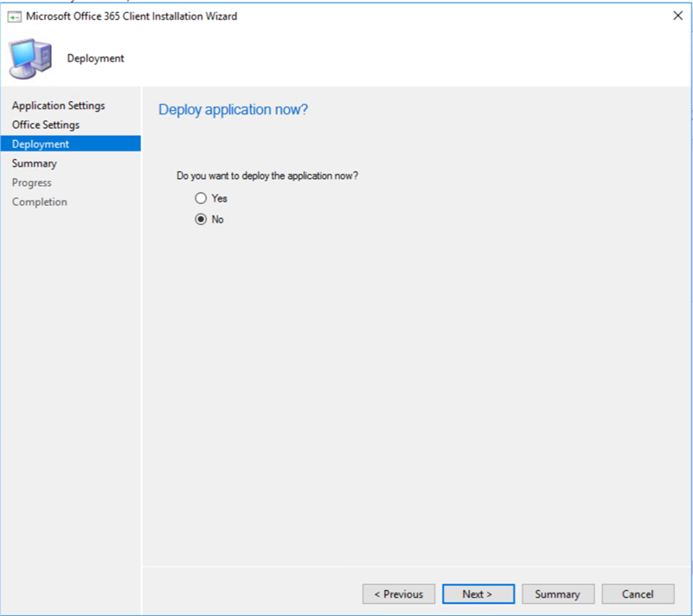The width and height of the screenshot is (693, 616).
Task: Go to the Next wizard page
Action: coord(478,594)
